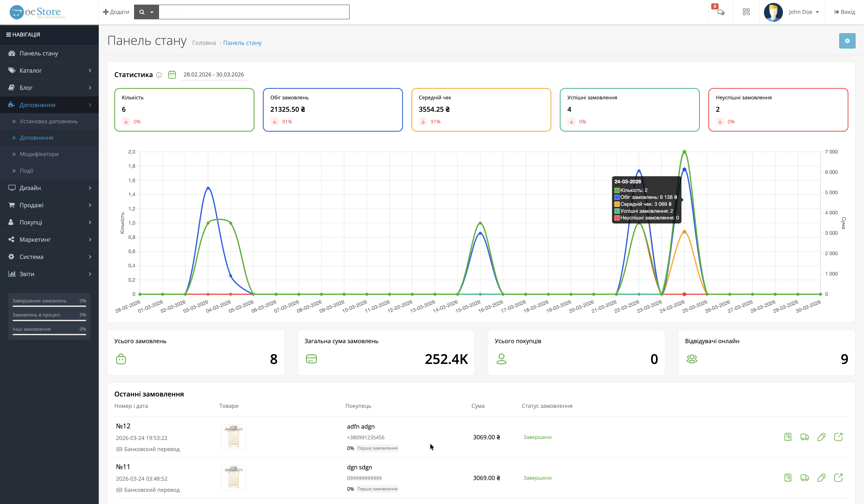Viewport: 864px width, 504px height.
Task: Click the settings gear button on dashboard
Action: (x=847, y=41)
